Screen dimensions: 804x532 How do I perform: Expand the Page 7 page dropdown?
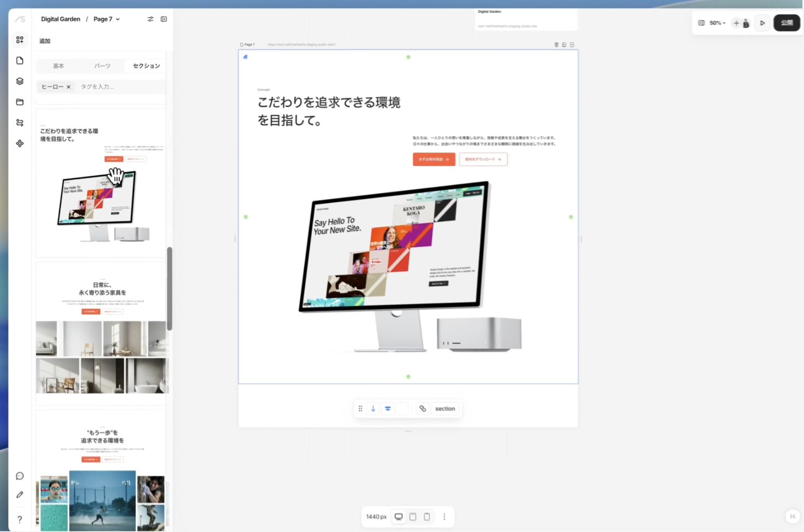tap(107, 19)
